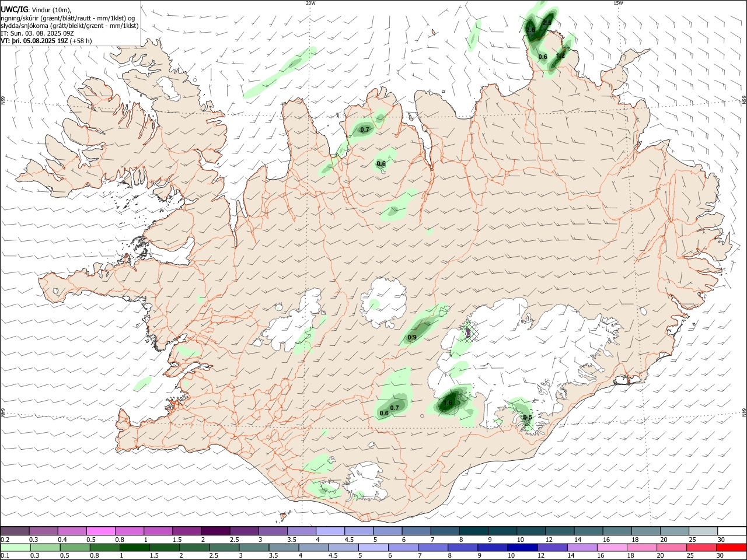747x560 pixels.
Task: Click the 2.6 precipitation value in the northeast
Action: 530,30
